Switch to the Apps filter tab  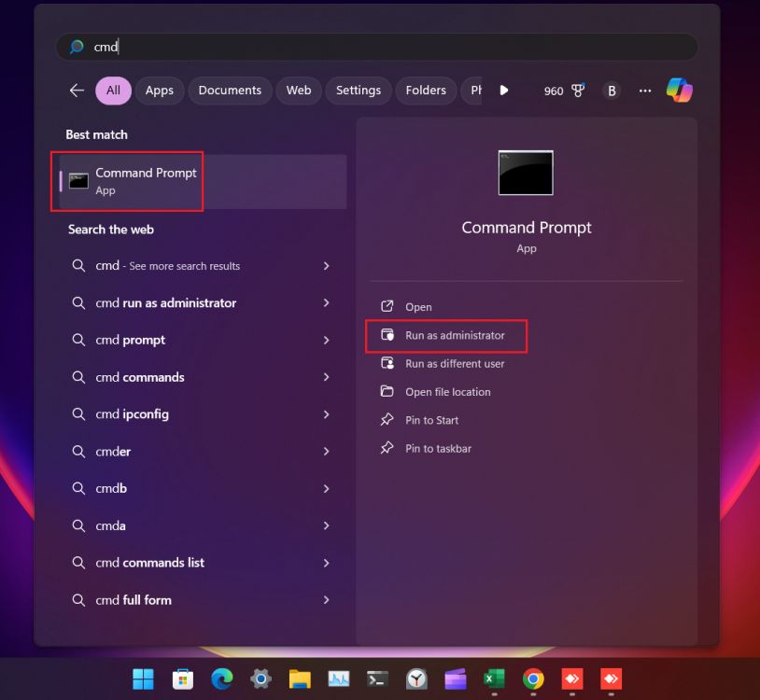tap(159, 90)
